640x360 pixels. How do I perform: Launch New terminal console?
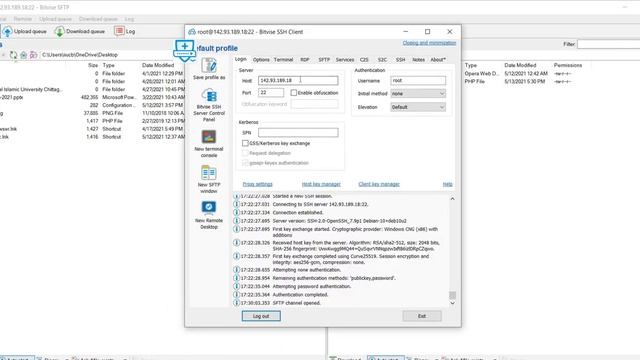point(209,144)
